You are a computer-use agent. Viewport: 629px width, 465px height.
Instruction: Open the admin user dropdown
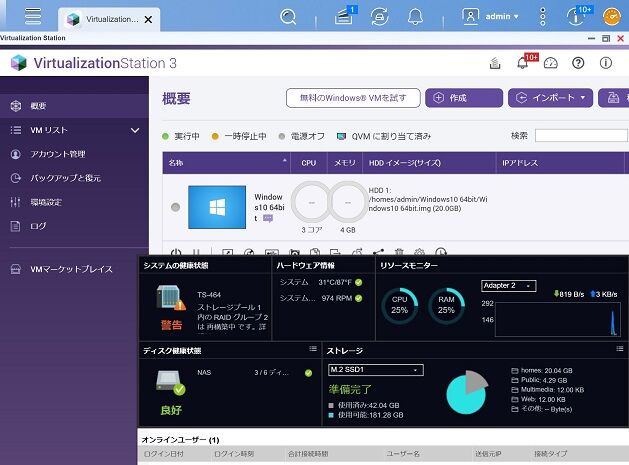click(x=491, y=16)
